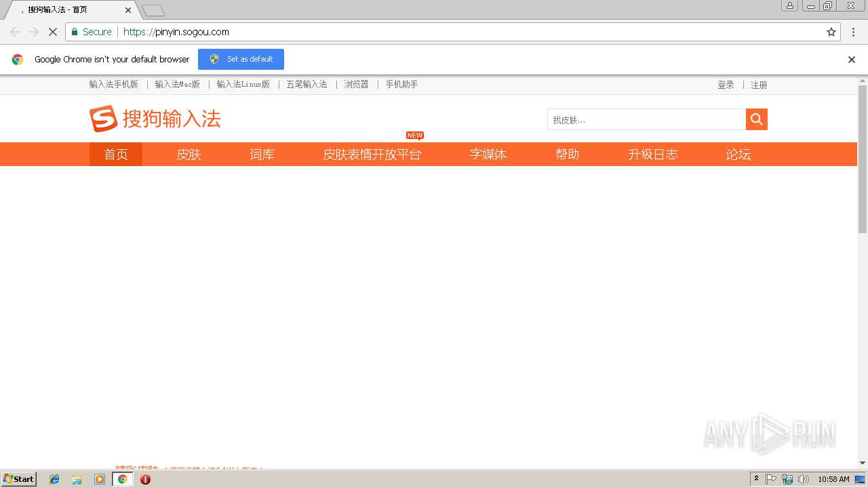Click the action center flag icon
This screenshot has width=868, height=488.
[x=771, y=479]
